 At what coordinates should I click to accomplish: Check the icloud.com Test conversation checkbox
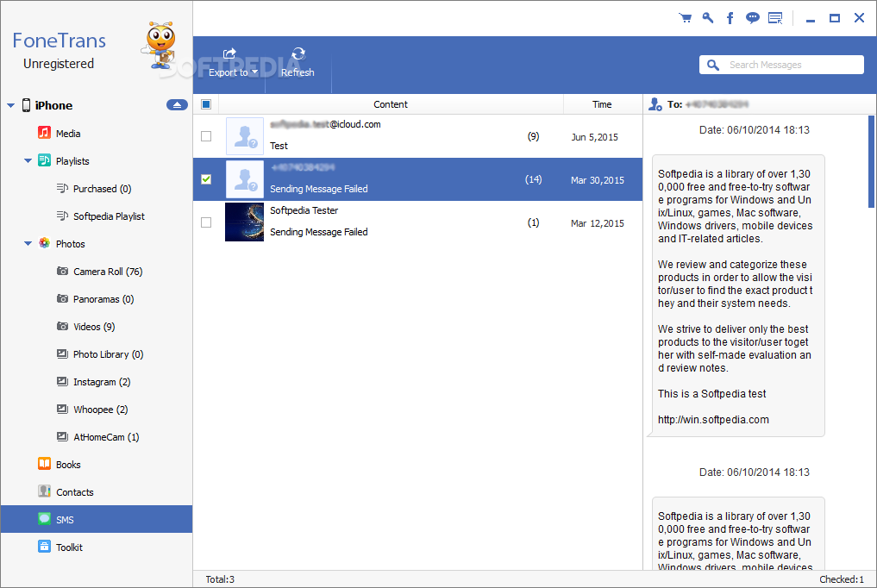[x=206, y=136]
